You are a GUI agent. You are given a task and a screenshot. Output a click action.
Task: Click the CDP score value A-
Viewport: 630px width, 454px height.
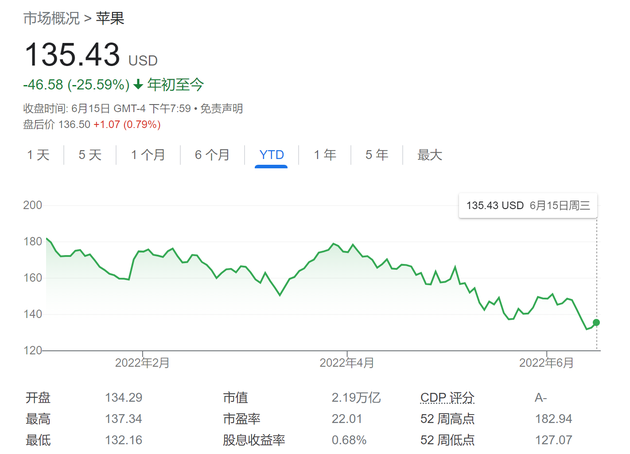point(541,398)
